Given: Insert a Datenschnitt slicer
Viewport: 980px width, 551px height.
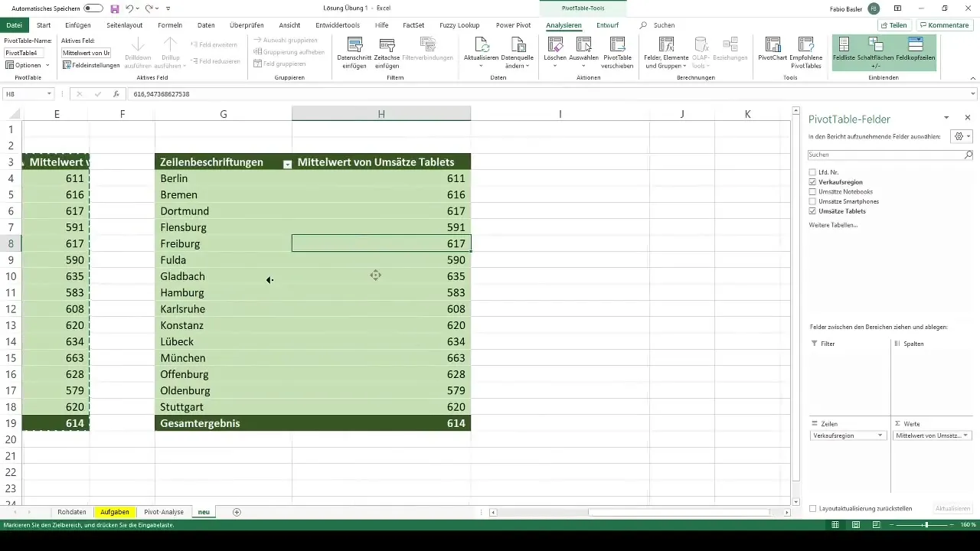Looking at the screenshot, I should click(x=355, y=52).
